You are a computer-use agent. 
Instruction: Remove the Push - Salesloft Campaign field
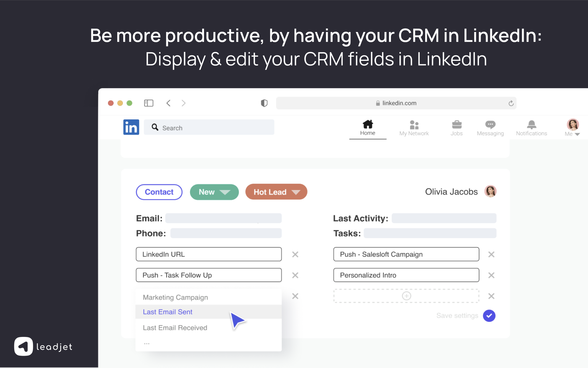point(491,254)
